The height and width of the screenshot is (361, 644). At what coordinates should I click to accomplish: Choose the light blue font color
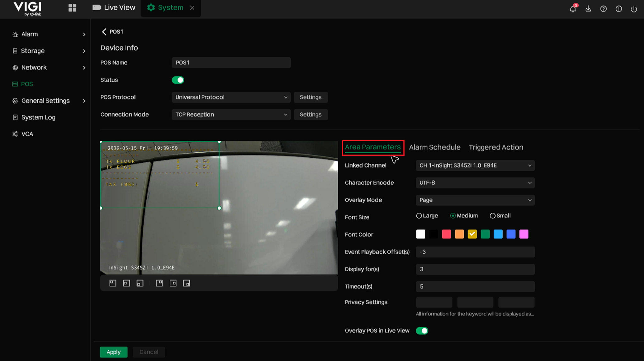(498, 234)
